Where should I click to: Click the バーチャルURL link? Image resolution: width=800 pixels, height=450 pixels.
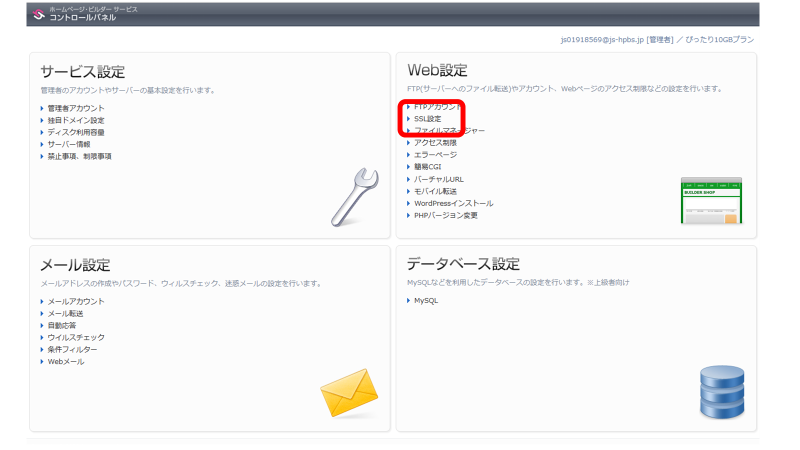(x=438, y=179)
